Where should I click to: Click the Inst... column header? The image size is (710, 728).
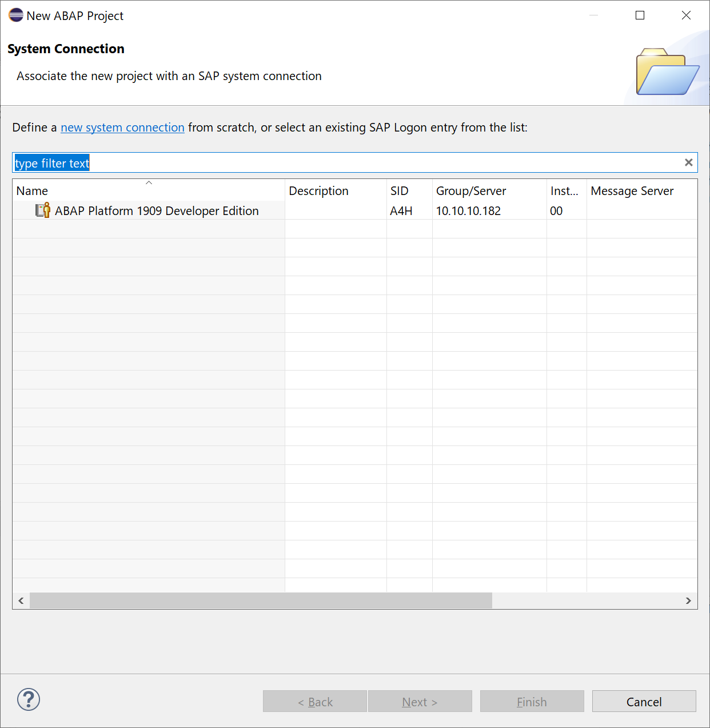pos(567,190)
